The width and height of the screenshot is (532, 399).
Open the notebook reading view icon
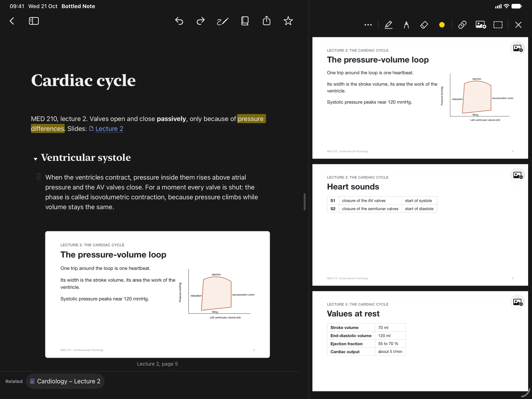245,21
